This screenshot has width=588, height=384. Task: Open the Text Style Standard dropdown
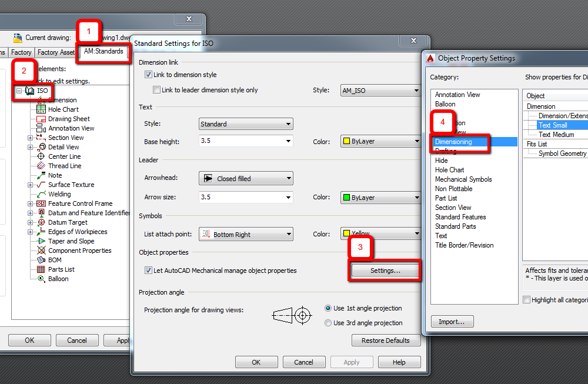(x=246, y=123)
